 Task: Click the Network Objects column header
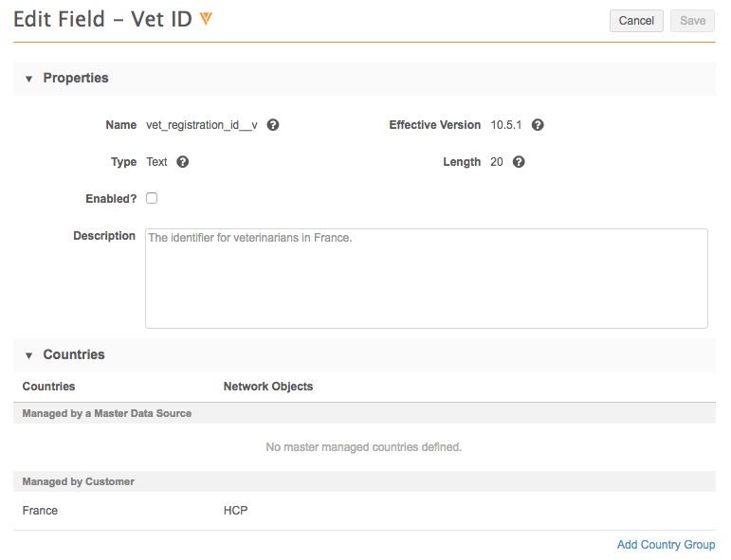pos(267,387)
